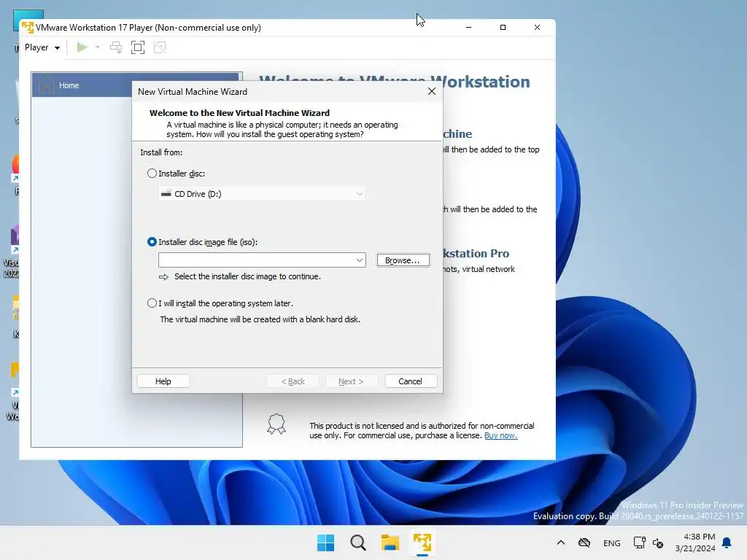
Task: Click the Help button in wizard
Action: pyautogui.click(x=163, y=381)
